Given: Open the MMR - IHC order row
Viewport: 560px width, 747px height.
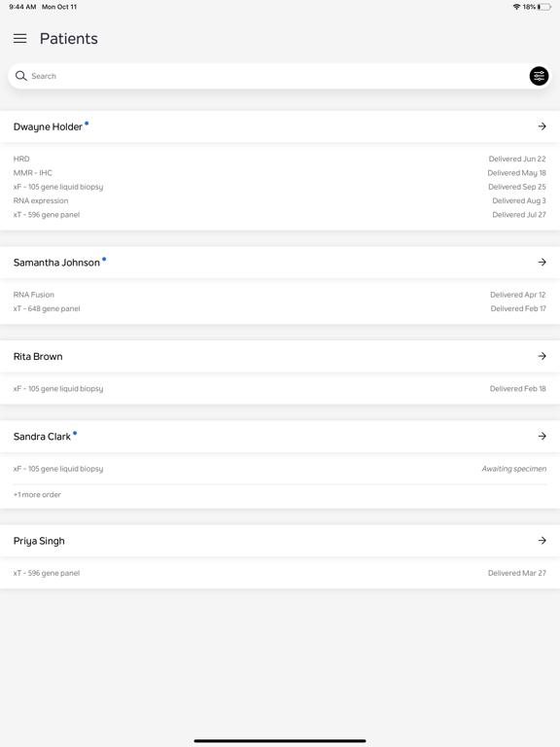Looking at the screenshot, I should point(280,172).
